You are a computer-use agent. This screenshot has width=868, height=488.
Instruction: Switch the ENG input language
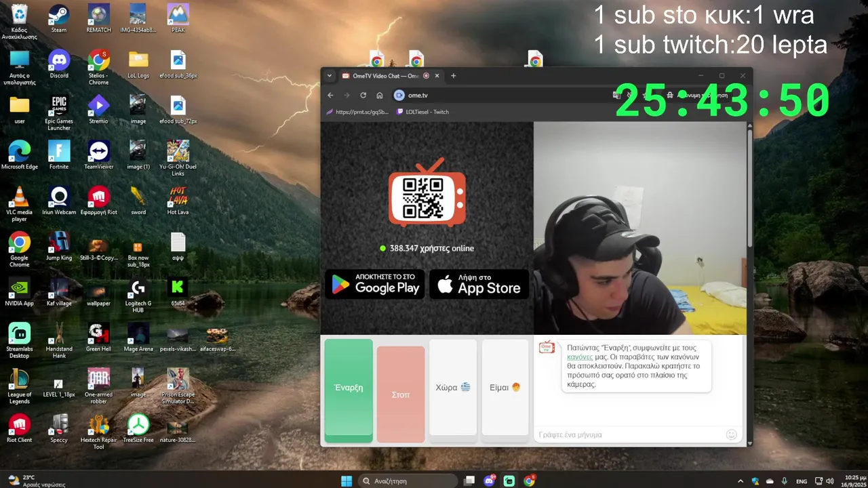point(802,481)
